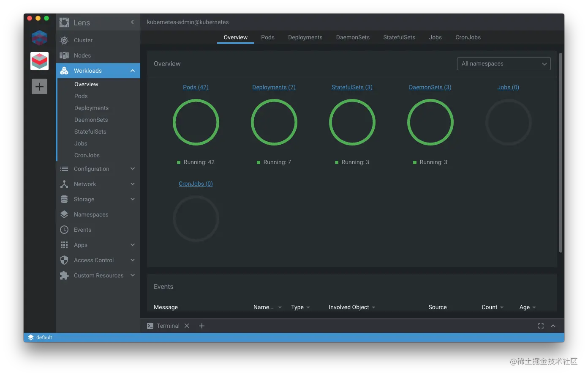Maximize the terminal dock to fullscreen
The width and height of the screenshot is (588, 376).
(x=541, y=326)
